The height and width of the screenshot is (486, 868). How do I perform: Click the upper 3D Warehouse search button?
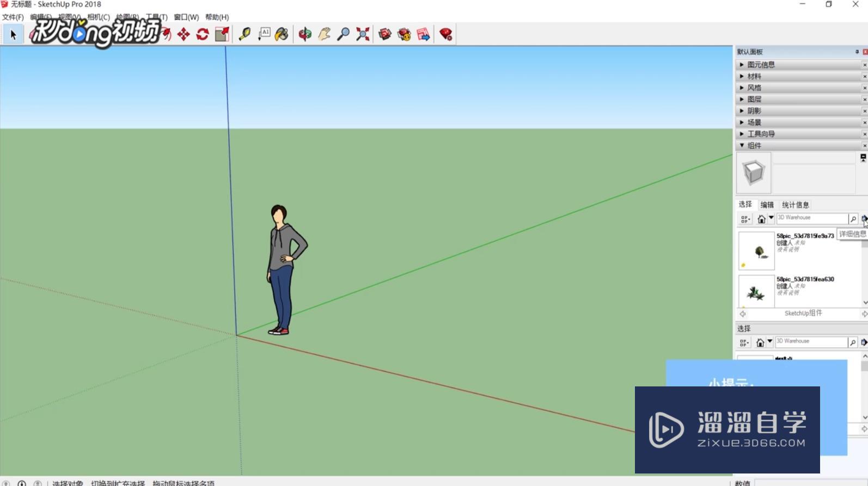coord(853,219)
